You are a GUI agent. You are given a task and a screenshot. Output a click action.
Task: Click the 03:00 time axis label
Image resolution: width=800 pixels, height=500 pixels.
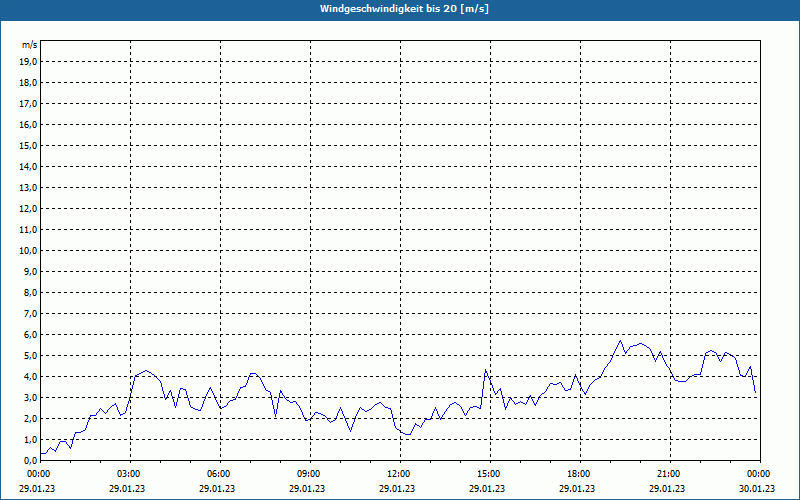[128, 474]
